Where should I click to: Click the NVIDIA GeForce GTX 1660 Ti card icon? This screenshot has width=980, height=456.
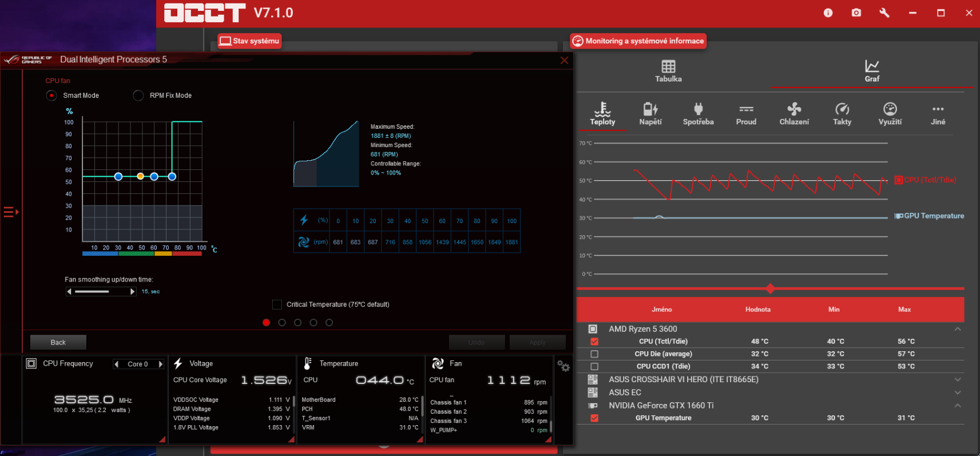pos(593,406)
